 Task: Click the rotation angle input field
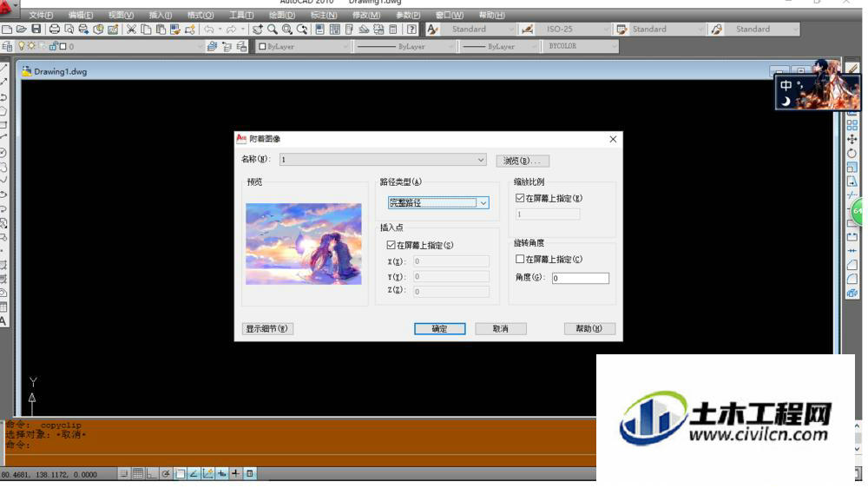point(580,278)
